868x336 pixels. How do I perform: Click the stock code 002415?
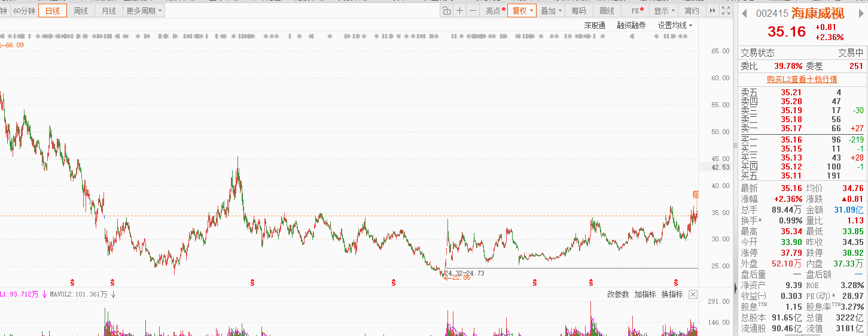click(772, 14)
